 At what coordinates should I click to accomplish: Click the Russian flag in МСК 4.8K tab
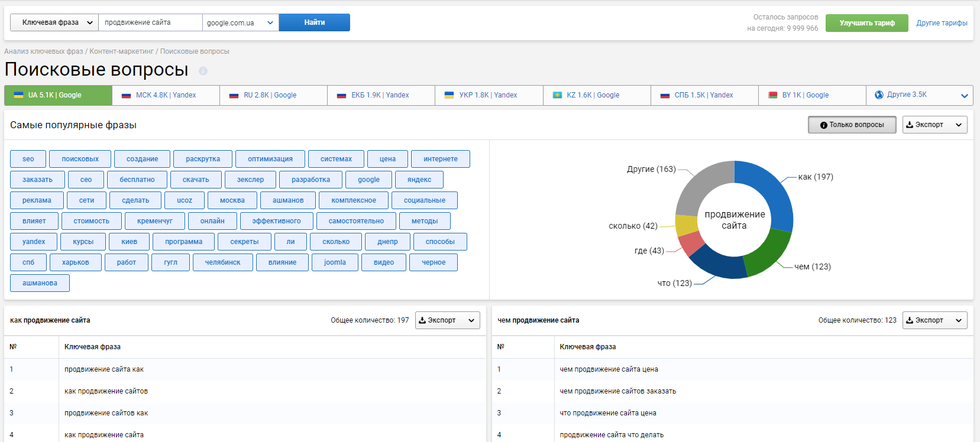126,95
